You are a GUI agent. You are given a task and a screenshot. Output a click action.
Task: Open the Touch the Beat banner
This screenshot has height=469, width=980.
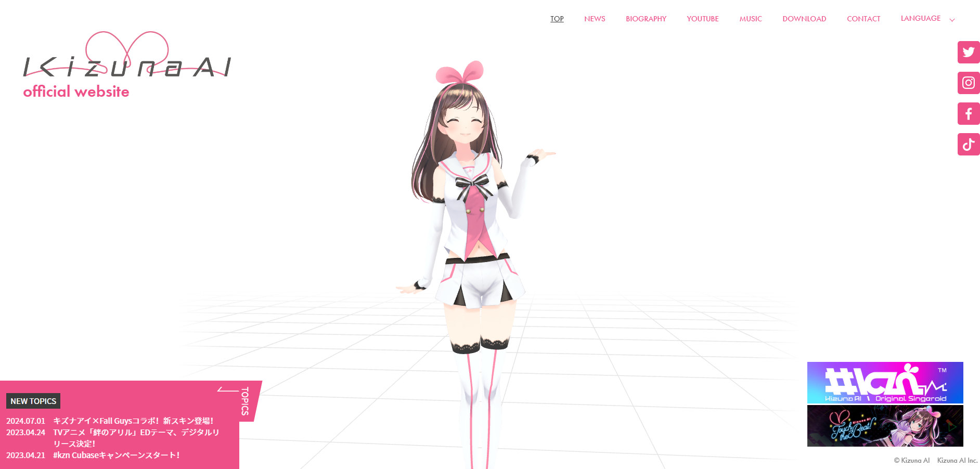885,426
